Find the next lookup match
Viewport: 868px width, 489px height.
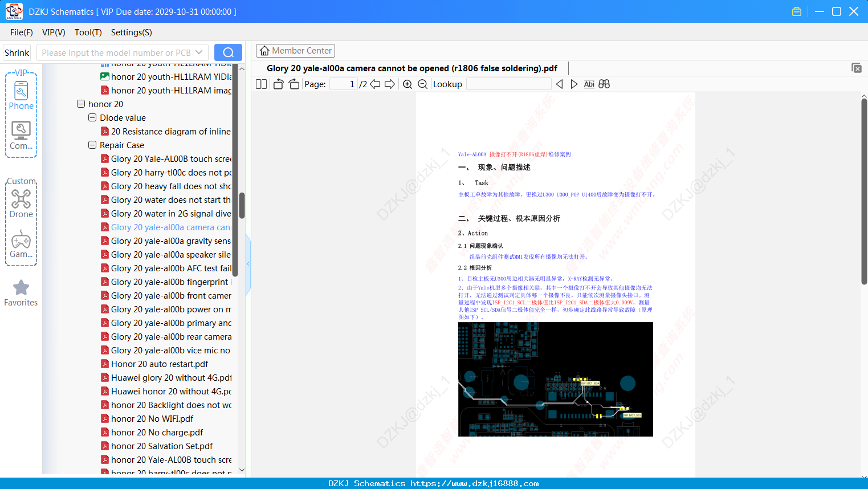pyautogui.click(x=574, y=84)
